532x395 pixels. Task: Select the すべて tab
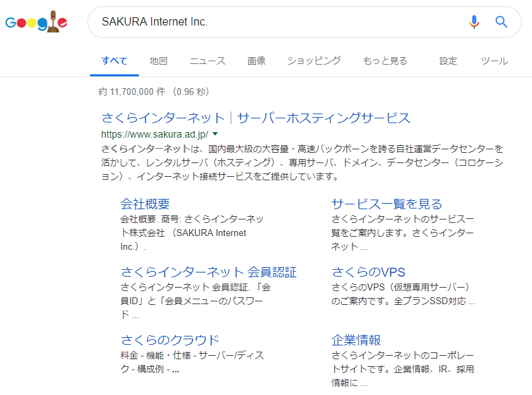[114, 61]
